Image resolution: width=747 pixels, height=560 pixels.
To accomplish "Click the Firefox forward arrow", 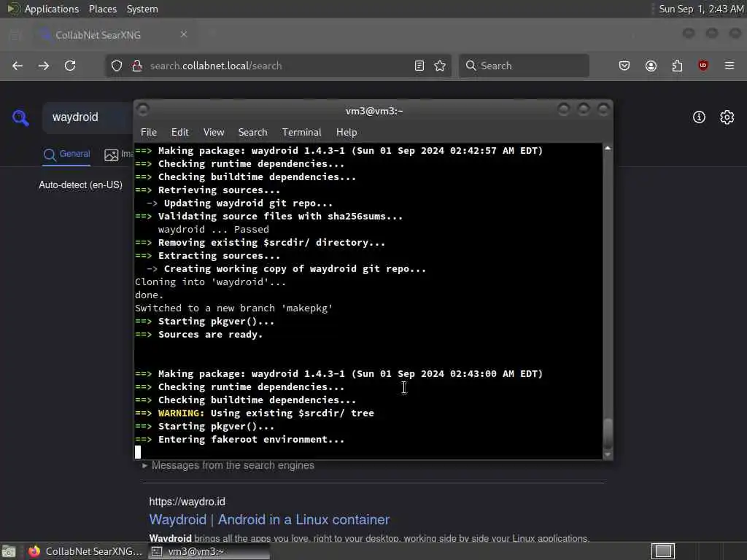I will 43,66.
